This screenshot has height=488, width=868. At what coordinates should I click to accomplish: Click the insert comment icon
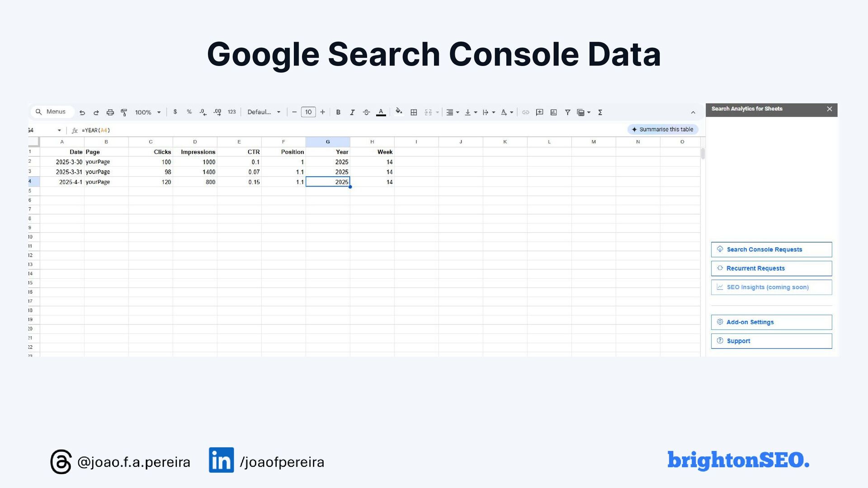pyautogui.click(x=539, y=113)
